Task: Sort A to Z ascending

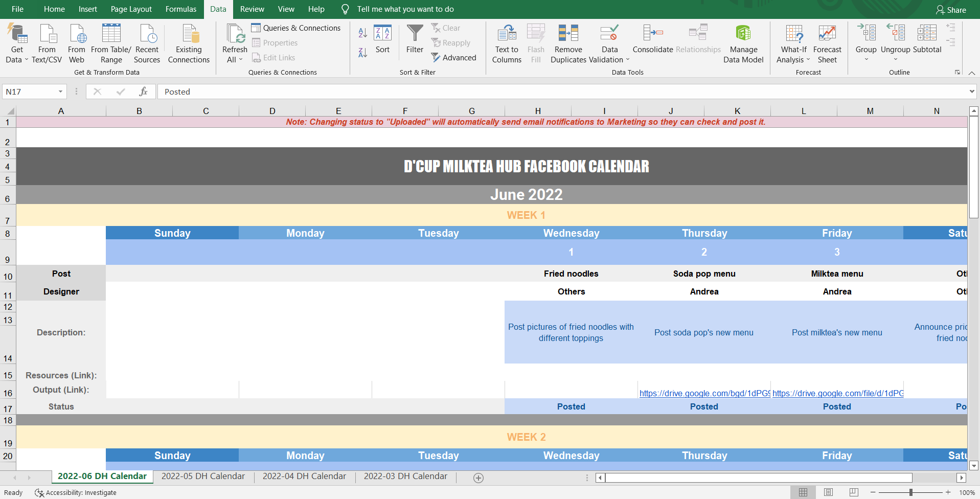Action: (x=362, y=33)
